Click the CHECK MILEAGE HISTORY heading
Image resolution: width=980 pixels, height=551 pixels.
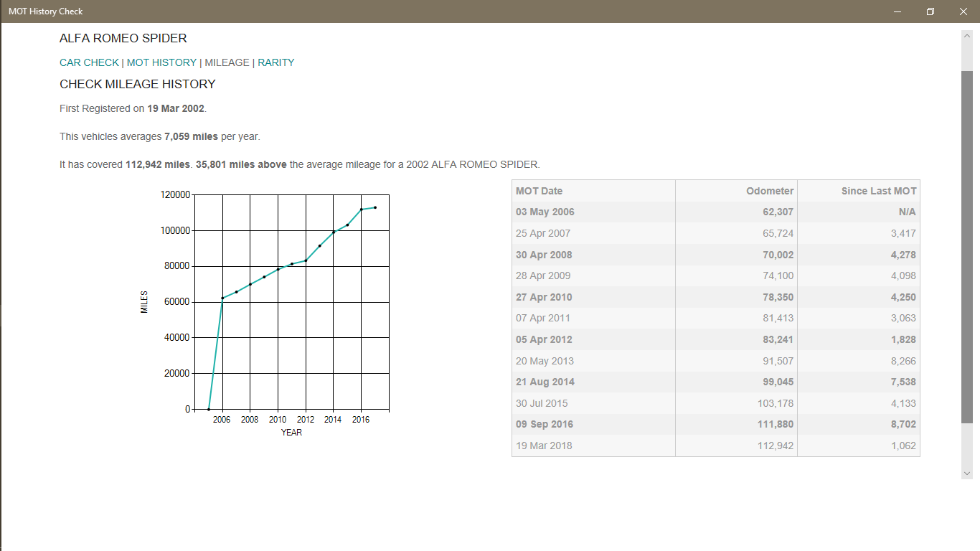[138, 84]
